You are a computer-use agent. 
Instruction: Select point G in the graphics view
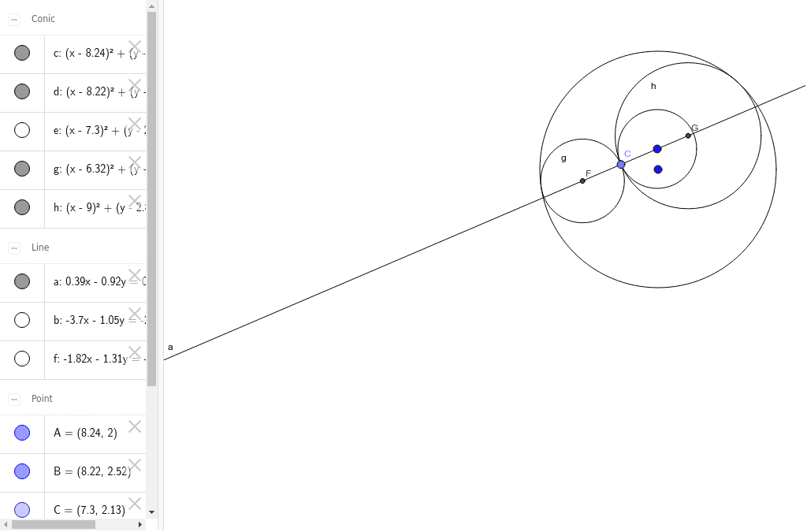[x=688, y=136]
